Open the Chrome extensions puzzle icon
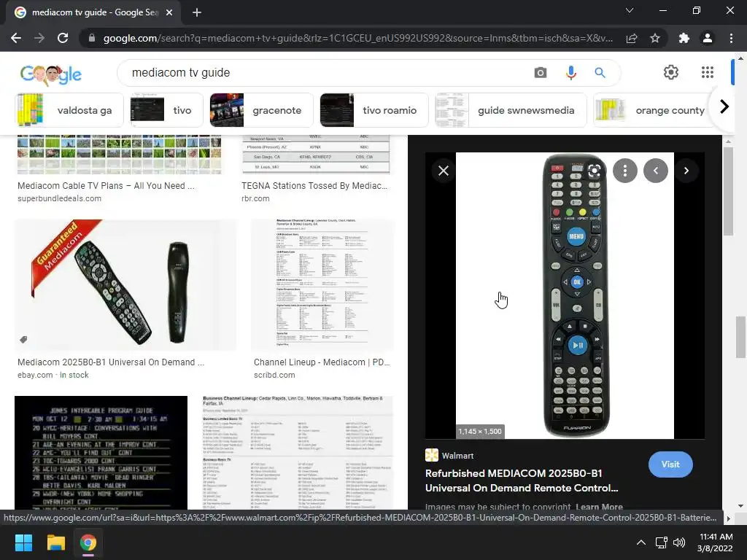The image size is (747, 560). pyautogui.click(x=684, y=38)
